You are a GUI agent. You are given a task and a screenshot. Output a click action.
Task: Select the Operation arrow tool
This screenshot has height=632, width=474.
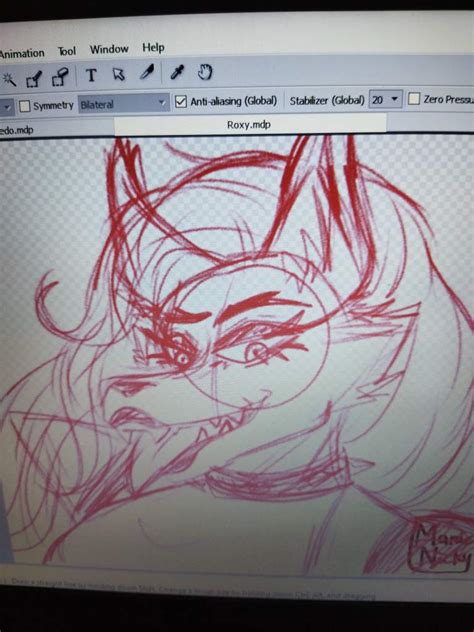tap(118, 74)
